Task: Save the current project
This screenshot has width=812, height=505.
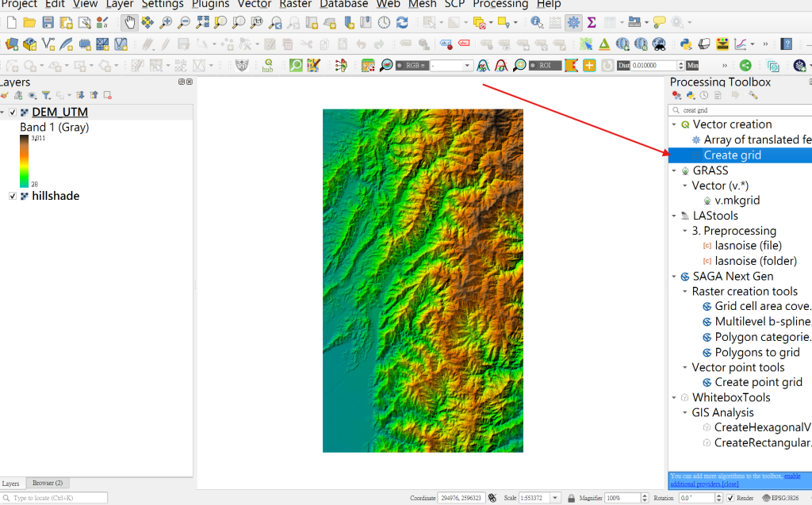Action: (x=48, y=22)
